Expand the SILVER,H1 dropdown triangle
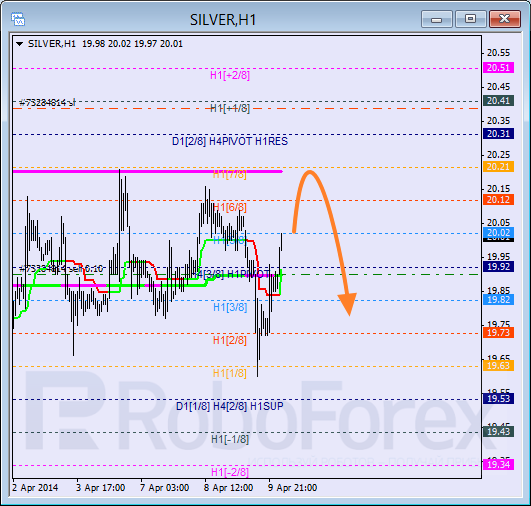The height and width of the screenshot is (506, 531). point(20,44)
